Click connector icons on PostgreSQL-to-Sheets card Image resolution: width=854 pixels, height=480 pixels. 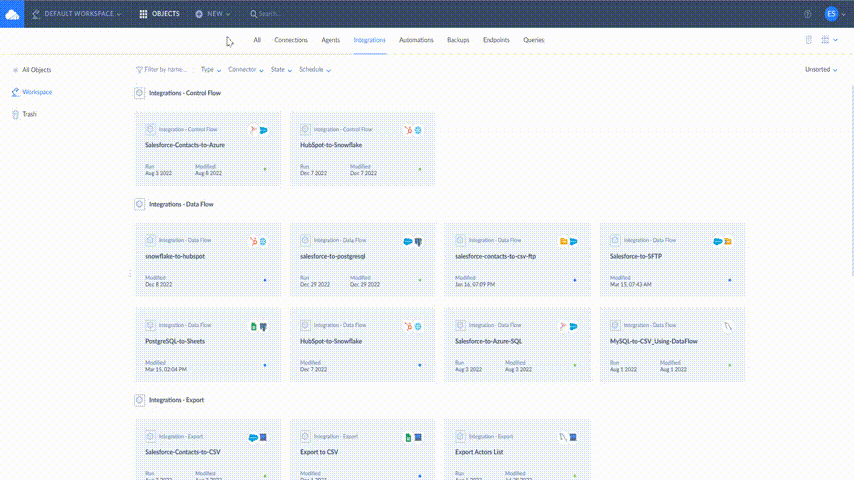click(x=259, y=326)
